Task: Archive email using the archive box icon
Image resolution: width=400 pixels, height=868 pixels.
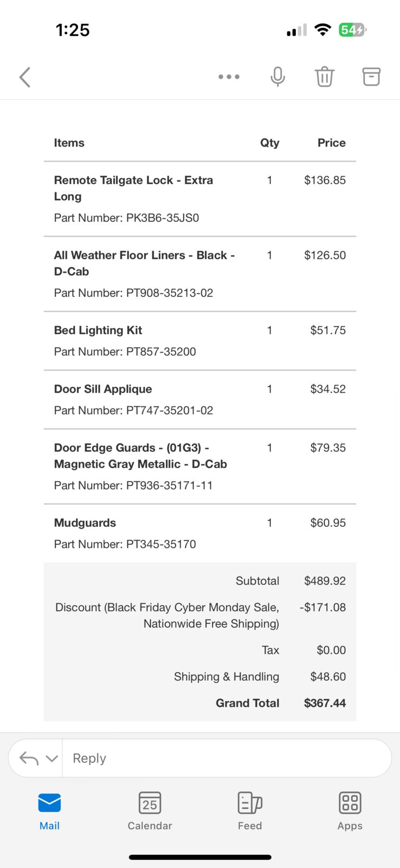Action: (x=371, y=77)
